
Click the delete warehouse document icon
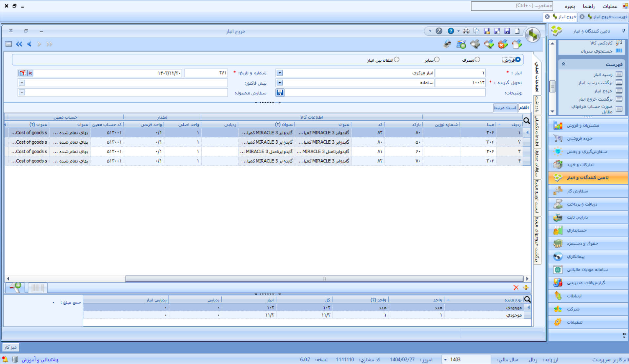(x=503, y=44)
